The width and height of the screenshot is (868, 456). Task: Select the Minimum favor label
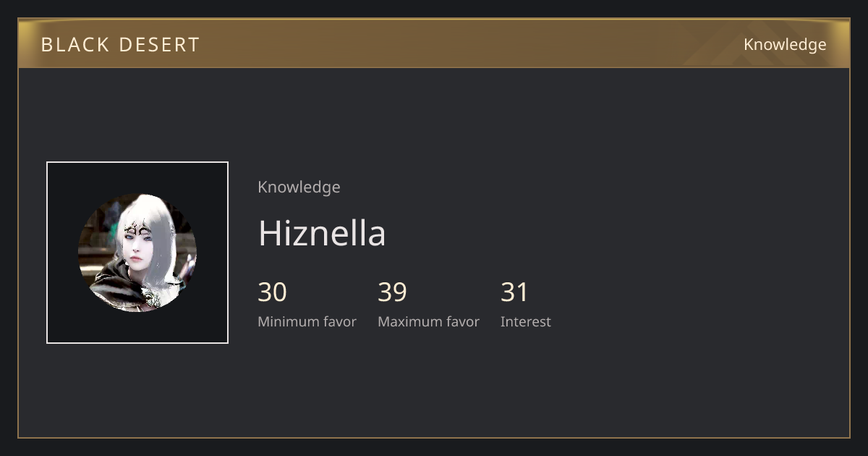coord(307,321)
